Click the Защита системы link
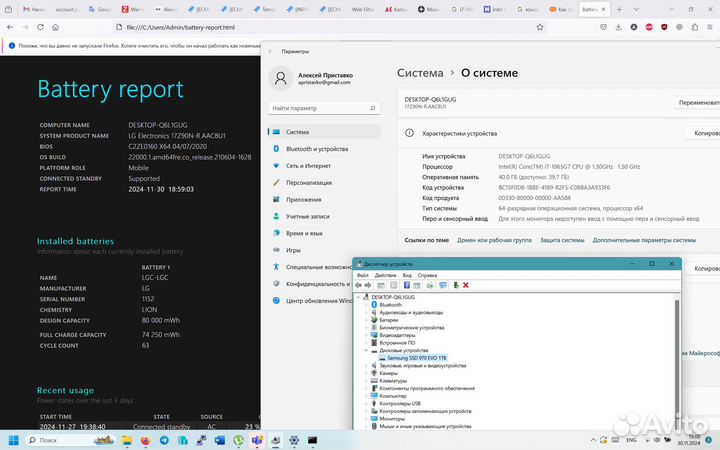This screenshot has height=450, width=720. click(x=562, y=240)
